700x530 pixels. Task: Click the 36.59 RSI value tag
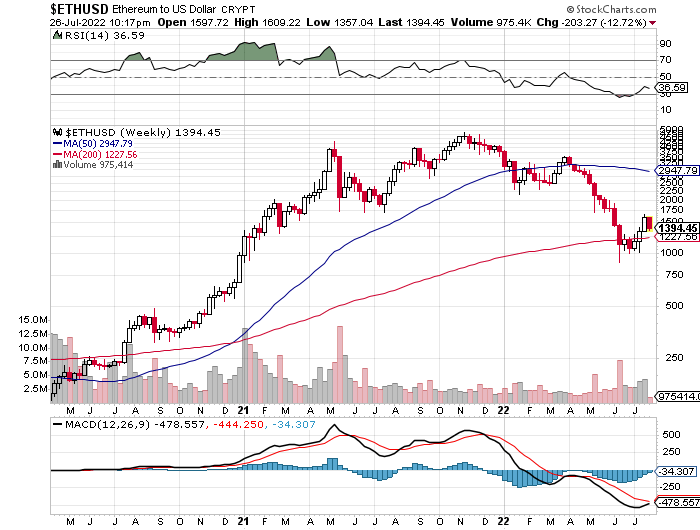pos(672,88)
